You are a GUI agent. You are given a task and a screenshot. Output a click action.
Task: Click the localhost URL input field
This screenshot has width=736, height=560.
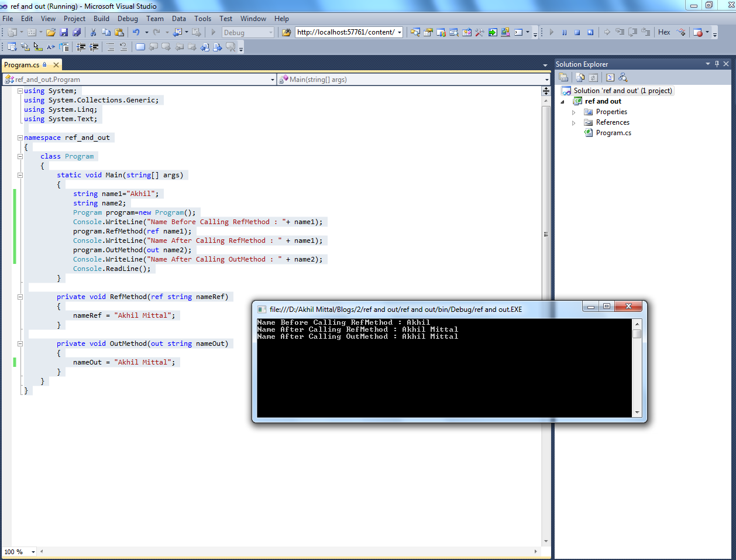[x=345, y=32]
